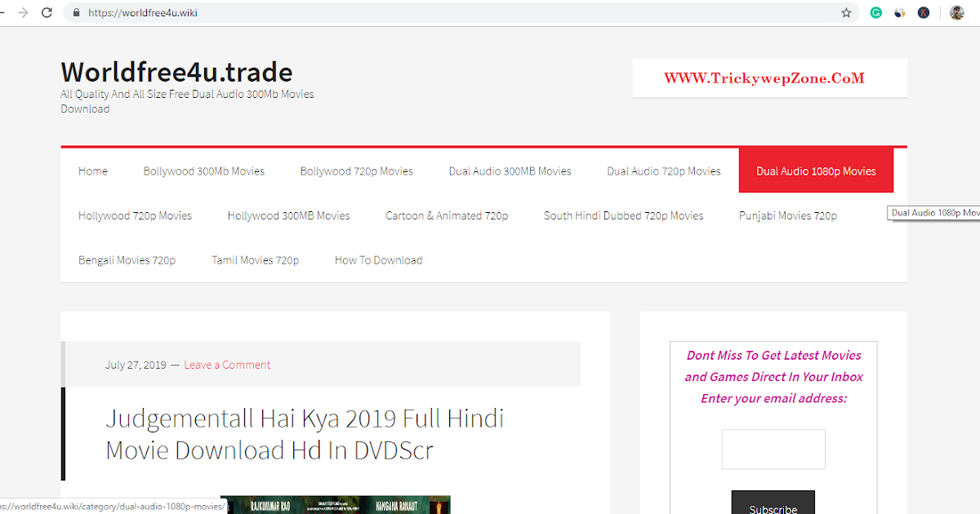Open Dual Audio 720p Movies category
Image resolution: width=980 pixels, height=514 pixels.
pos(664,171)
